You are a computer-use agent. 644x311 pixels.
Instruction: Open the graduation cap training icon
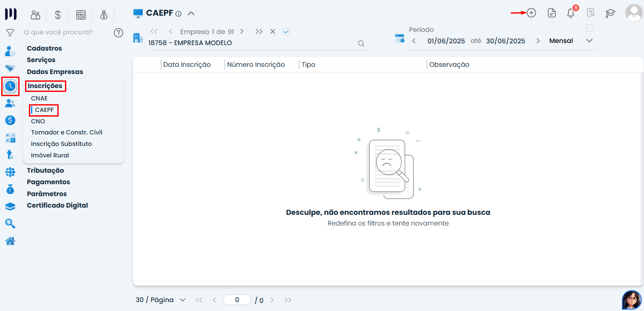tap(610, 13)
